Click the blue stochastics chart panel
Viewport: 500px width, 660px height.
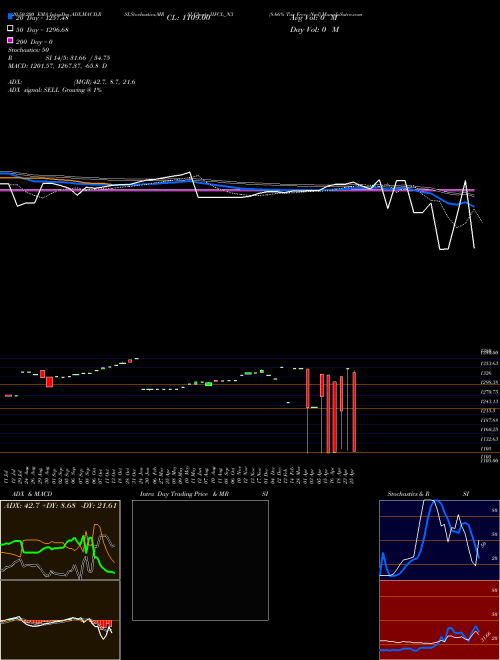[x=439, y=540]
